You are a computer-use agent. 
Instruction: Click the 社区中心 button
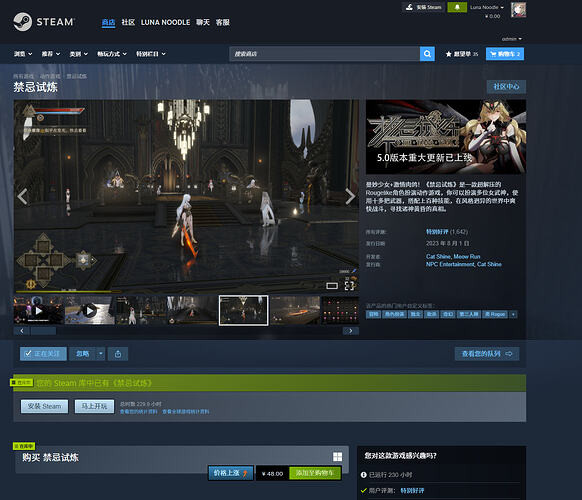(x=506, y=87)
